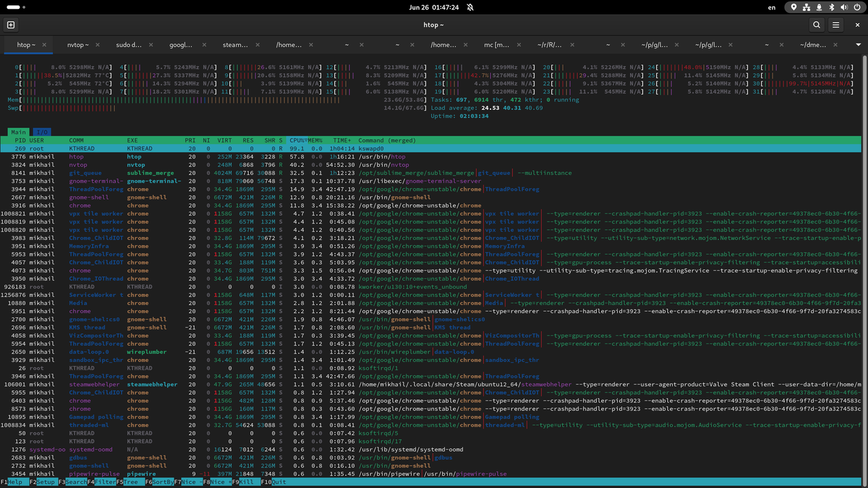Open the Activities pill at top left

(15, 7)
